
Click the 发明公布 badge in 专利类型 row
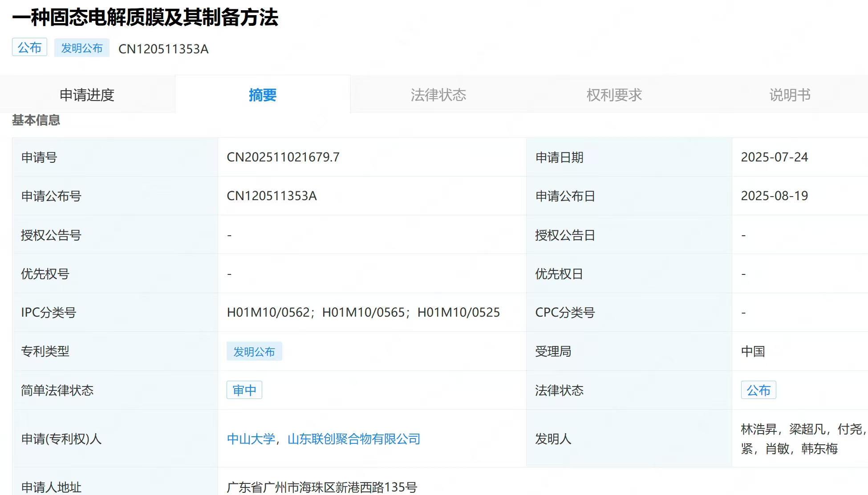254,351
